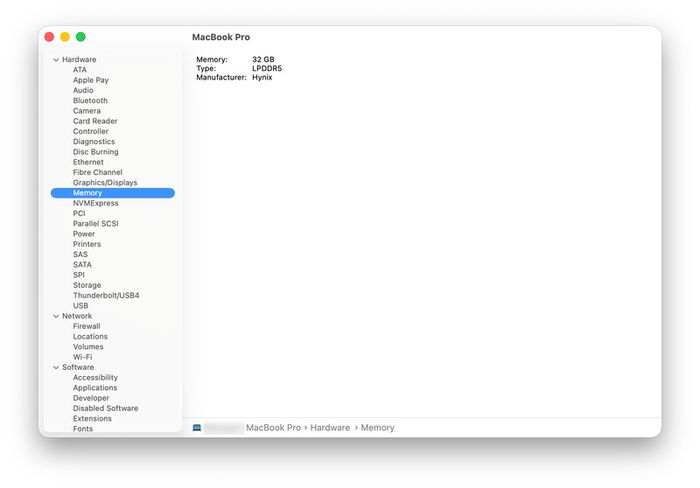The image size is (700, 488).
Task: Select Disabled Software entry
Action: pyautogui.click(x=105, y=409)
